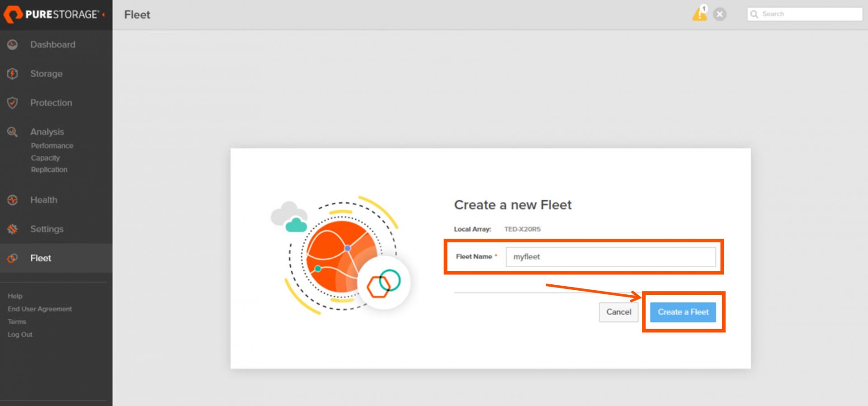Click the Protection shield icon
The height and width of the screenshot is (406, 868).
pyautogui.click(x=13, y=103)
